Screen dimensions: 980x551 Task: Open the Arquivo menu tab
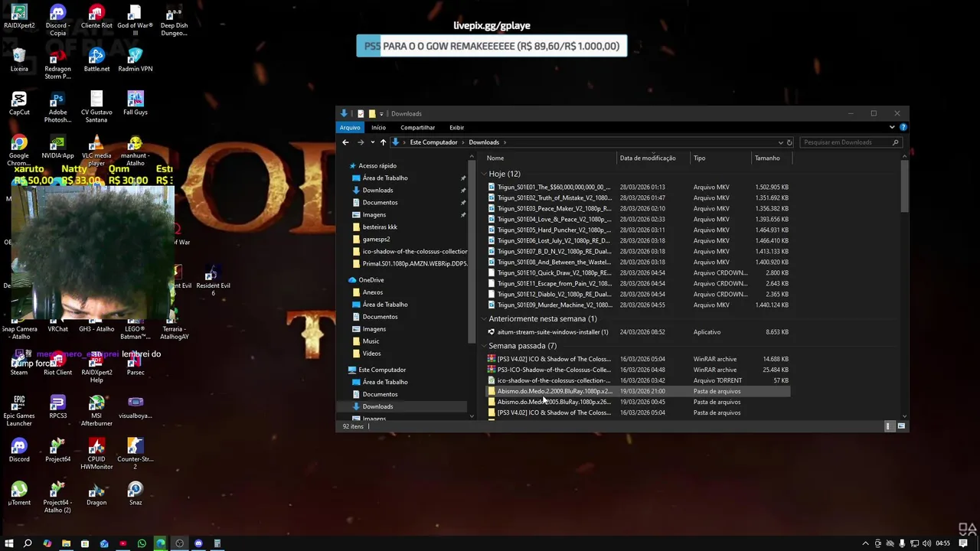click(x=350, y=128)
